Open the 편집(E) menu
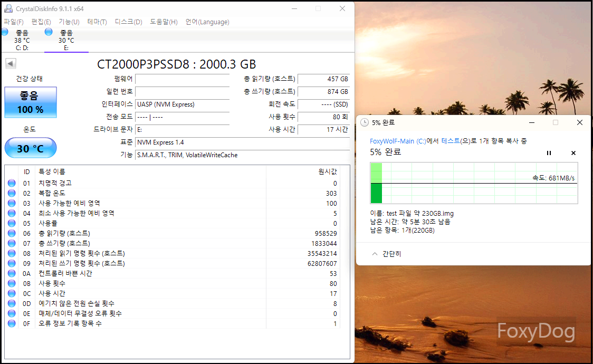 point(41,22)
